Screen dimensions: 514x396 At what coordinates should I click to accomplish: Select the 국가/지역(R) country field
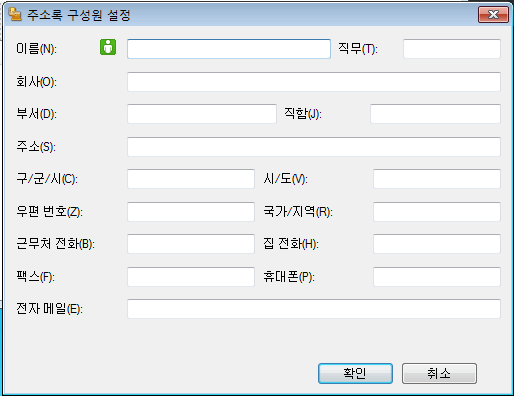pyautogui.click(x=437, y=212)
